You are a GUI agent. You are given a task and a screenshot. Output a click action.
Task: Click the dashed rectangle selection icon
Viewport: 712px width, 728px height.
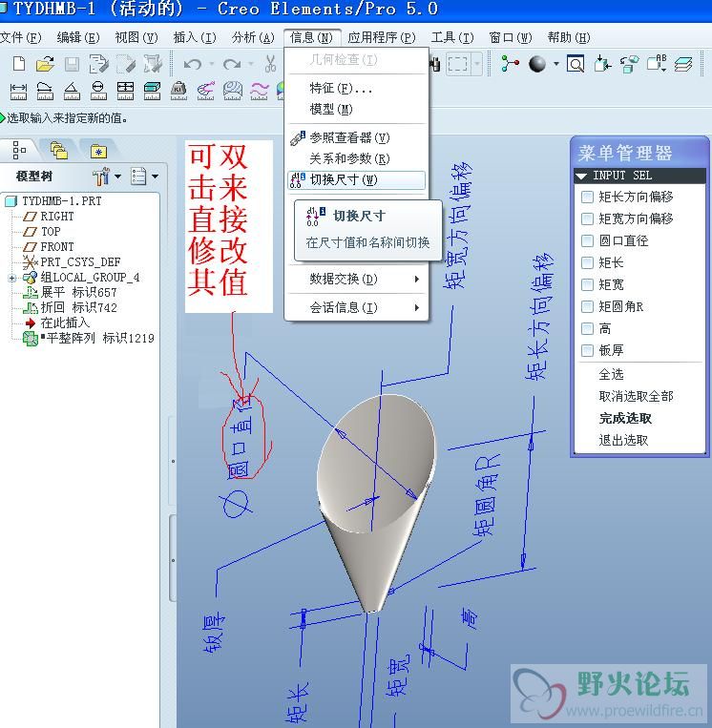pyautogui.click(x=457, y=64)
